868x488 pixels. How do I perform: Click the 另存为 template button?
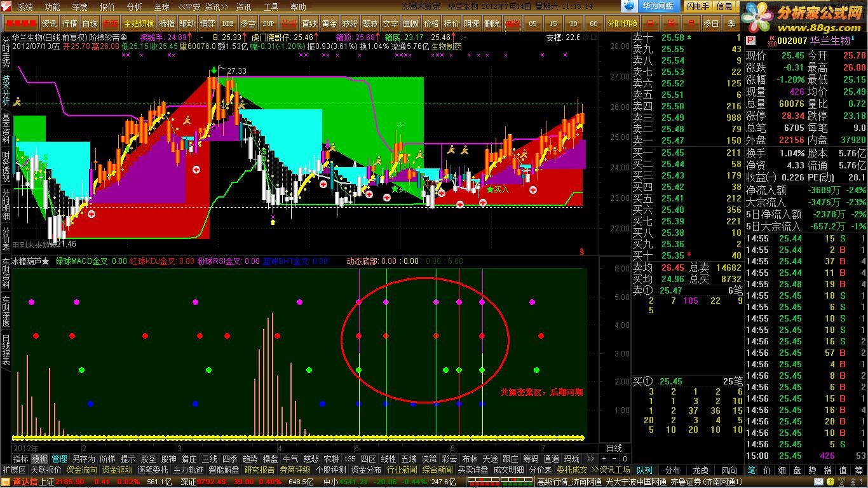83,459
